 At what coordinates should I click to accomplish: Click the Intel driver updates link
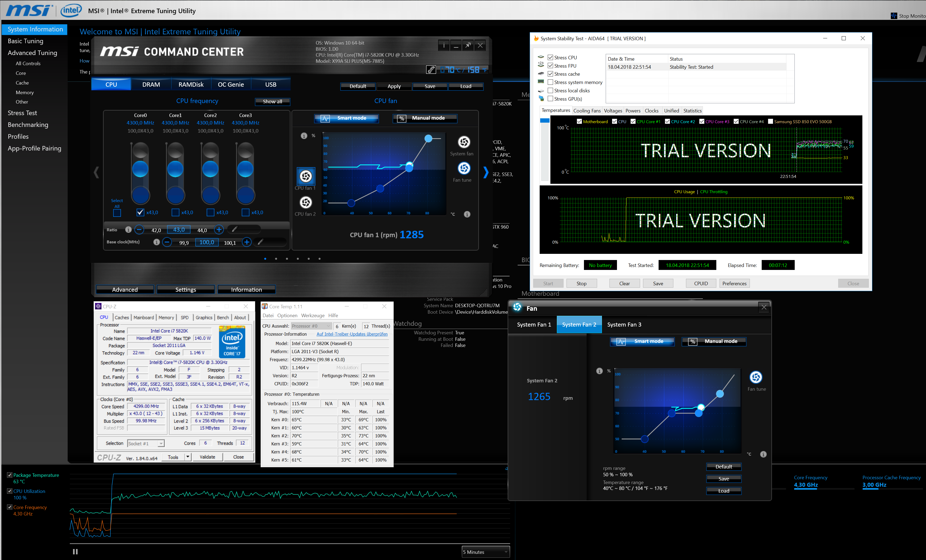352,334
